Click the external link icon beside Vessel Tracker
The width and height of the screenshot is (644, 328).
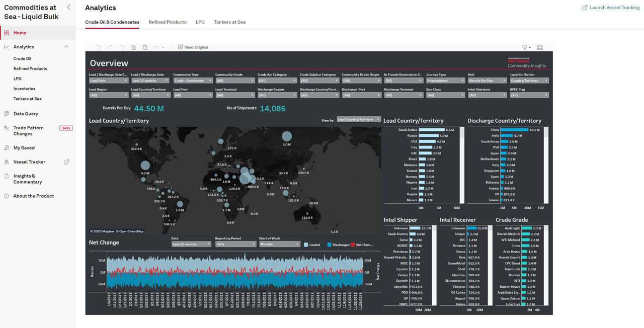66,162
